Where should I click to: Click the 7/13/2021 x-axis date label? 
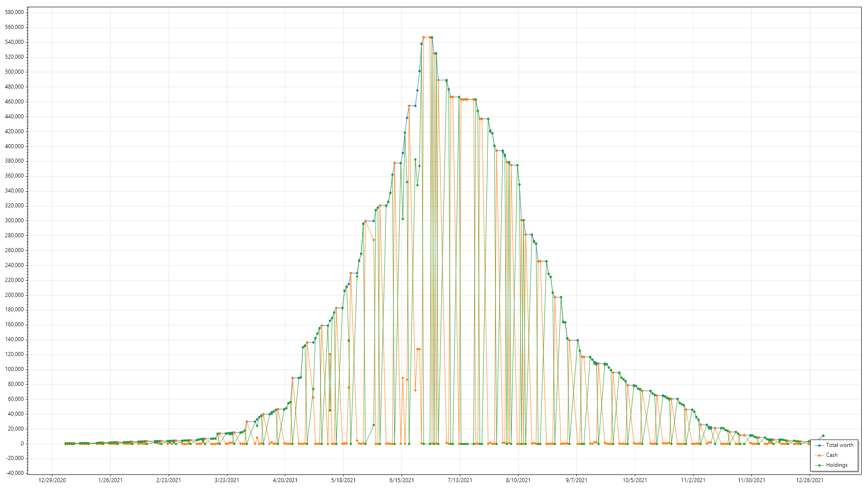click(460, 480)
